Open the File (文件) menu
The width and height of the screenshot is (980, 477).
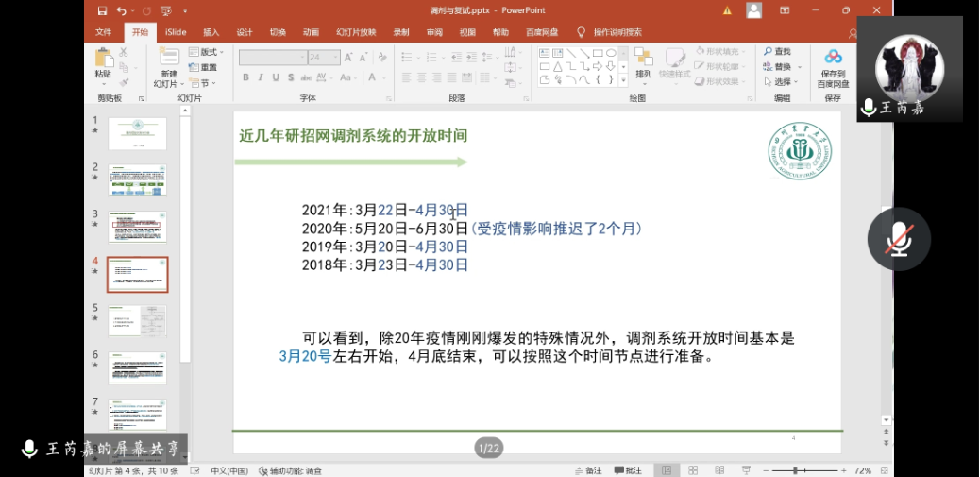point(104,31)
